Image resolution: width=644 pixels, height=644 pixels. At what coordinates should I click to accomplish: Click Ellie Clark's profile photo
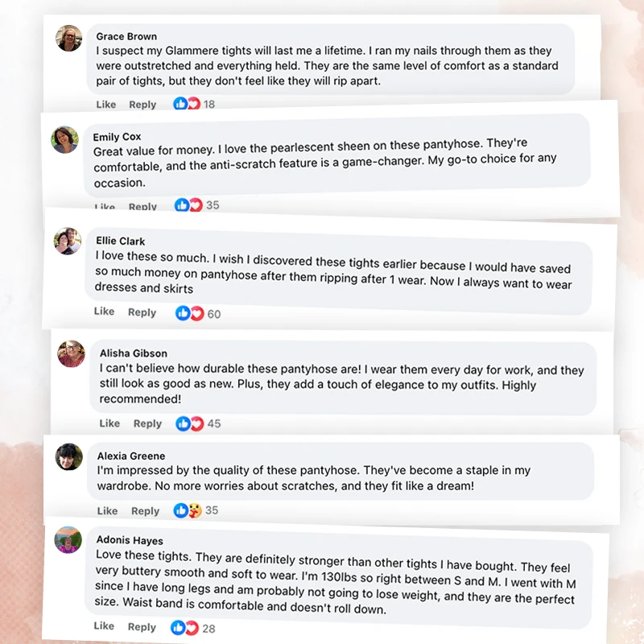68,241
